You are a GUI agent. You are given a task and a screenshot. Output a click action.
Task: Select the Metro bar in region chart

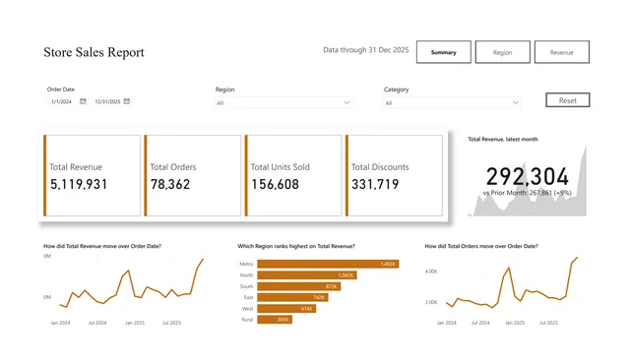[x=328, y=264]
